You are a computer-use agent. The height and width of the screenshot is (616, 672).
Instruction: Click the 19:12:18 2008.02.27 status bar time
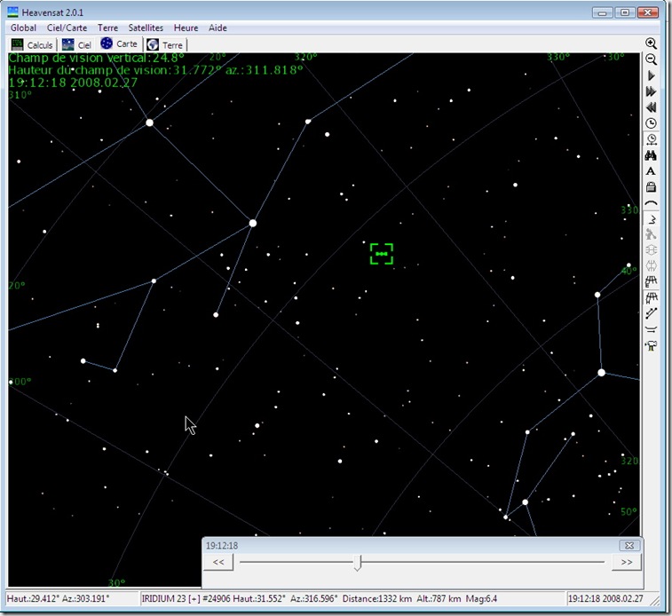click(x=605, y=598)
